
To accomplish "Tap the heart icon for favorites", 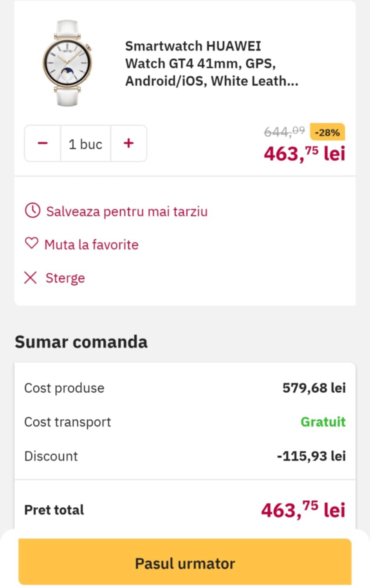I will click(32, 243).
